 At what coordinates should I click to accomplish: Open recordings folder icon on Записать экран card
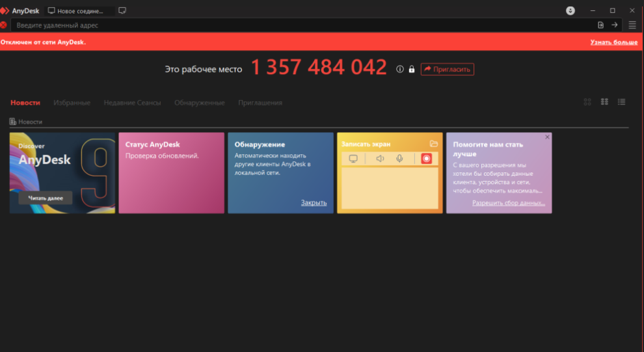pos(434,144)
